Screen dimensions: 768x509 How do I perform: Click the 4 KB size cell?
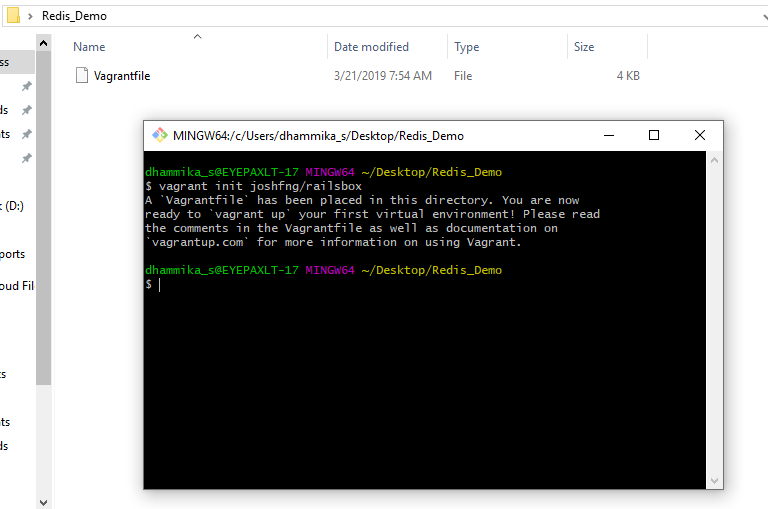coord(628,76)
